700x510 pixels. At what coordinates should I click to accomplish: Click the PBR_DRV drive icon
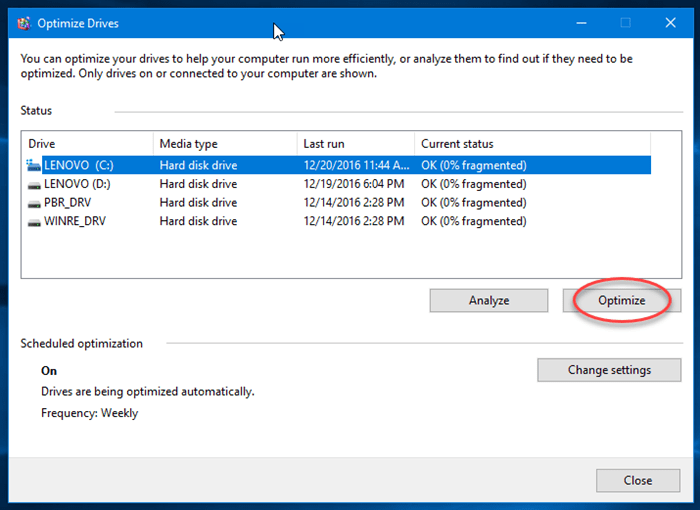click(x=34, y=203)
